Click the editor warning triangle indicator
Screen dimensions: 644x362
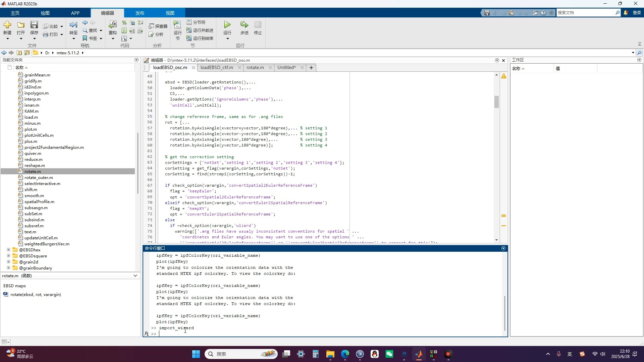[x=504, y=76]
